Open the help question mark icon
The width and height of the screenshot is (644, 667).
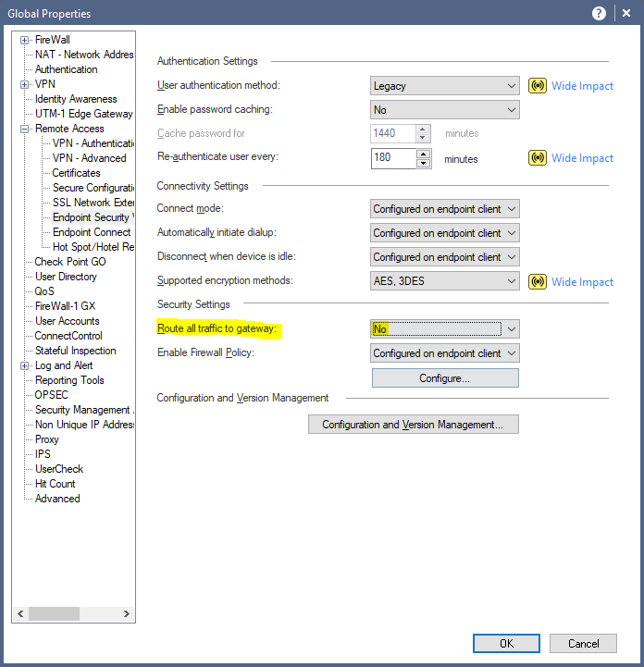599,14
